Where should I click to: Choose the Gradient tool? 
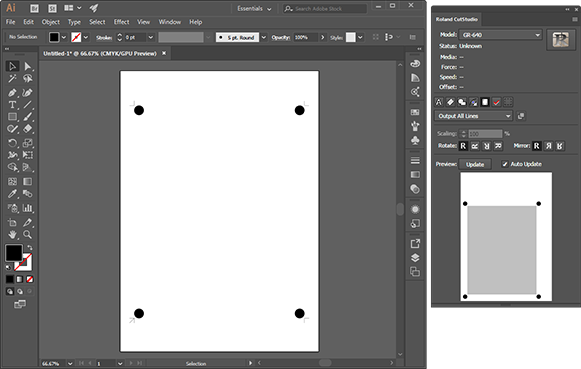tap(27, 182)
